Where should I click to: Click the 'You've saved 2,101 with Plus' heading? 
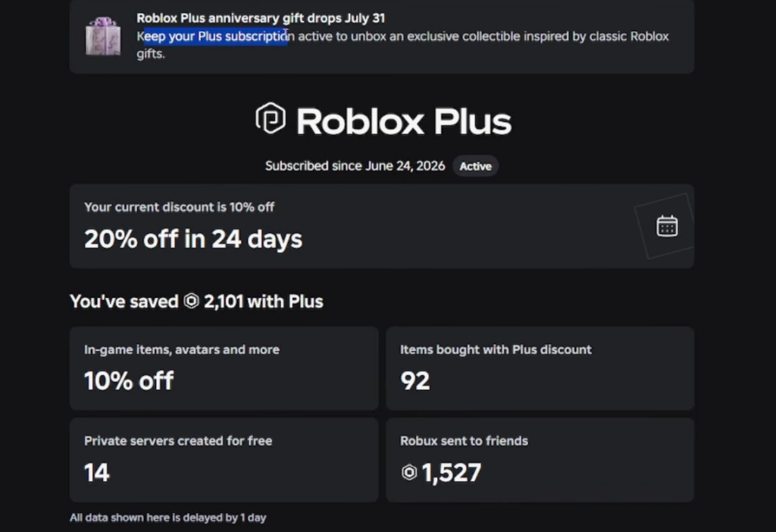coord(196,302)
